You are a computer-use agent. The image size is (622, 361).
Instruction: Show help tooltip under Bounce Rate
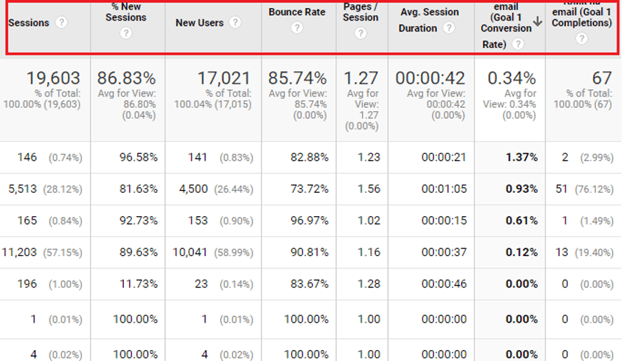297,28
